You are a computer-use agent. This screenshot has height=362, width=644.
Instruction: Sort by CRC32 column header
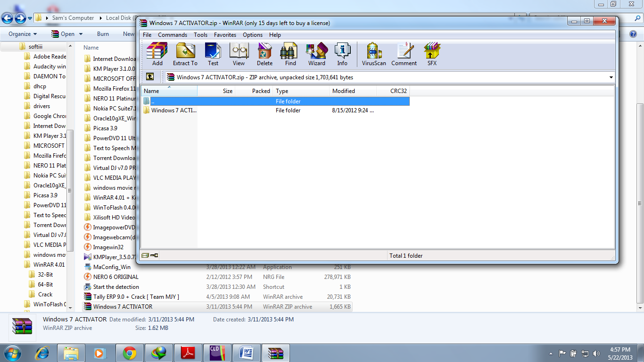point(393,91)
